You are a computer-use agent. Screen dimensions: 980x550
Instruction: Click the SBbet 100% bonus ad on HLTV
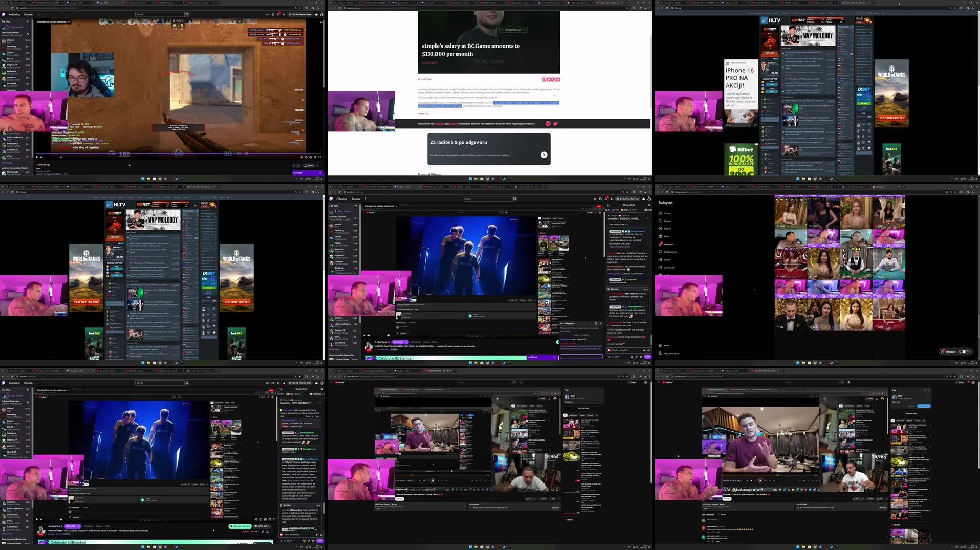tap(741, 159)
